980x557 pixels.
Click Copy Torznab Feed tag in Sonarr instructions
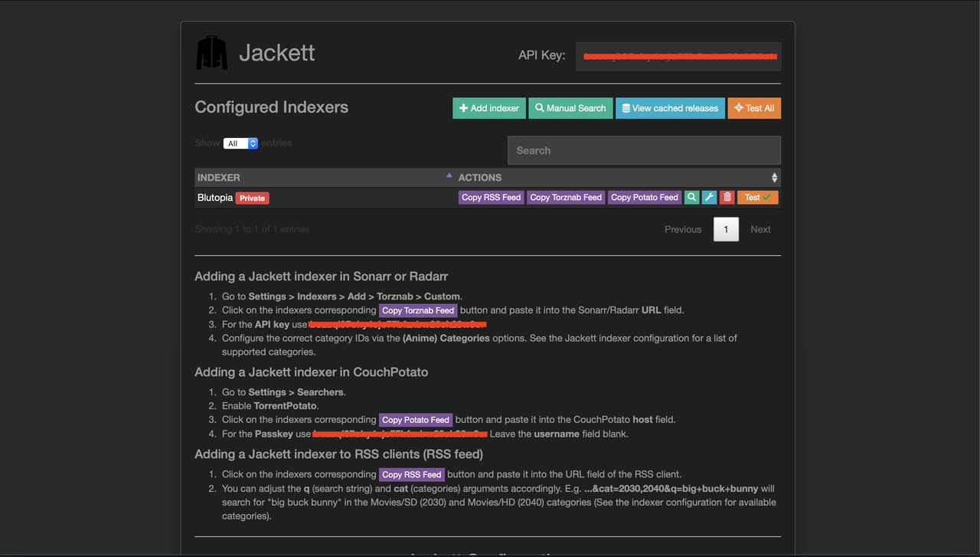[418, 310]
